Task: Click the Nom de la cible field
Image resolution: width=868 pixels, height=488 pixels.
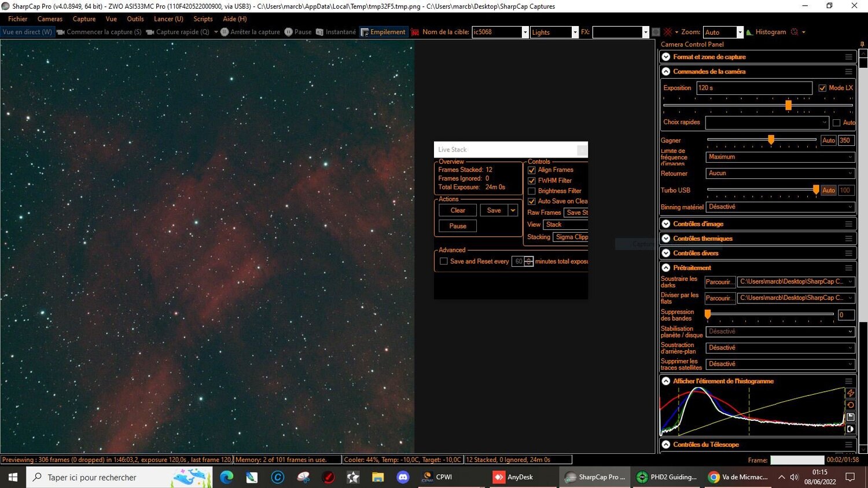Action: 501,32
